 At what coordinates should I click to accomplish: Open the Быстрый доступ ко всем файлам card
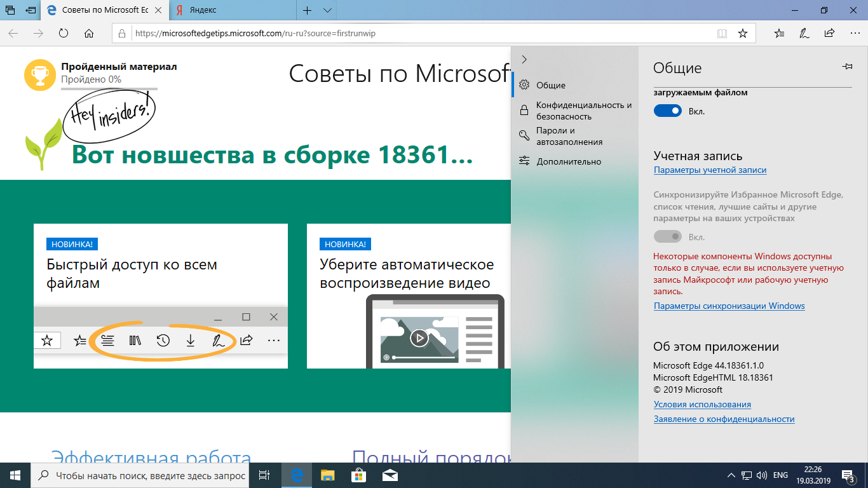(x=161, y=296)
